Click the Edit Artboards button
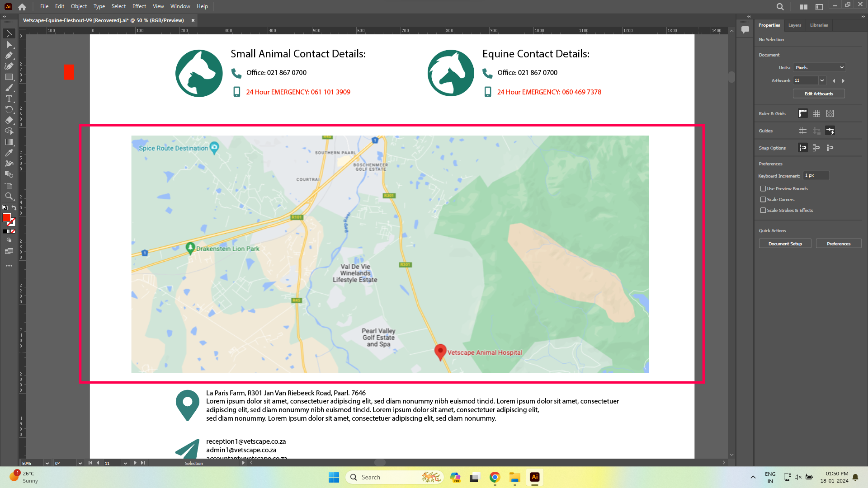Image resolution: width=868 pixels, height=488 pixels. 818,94
